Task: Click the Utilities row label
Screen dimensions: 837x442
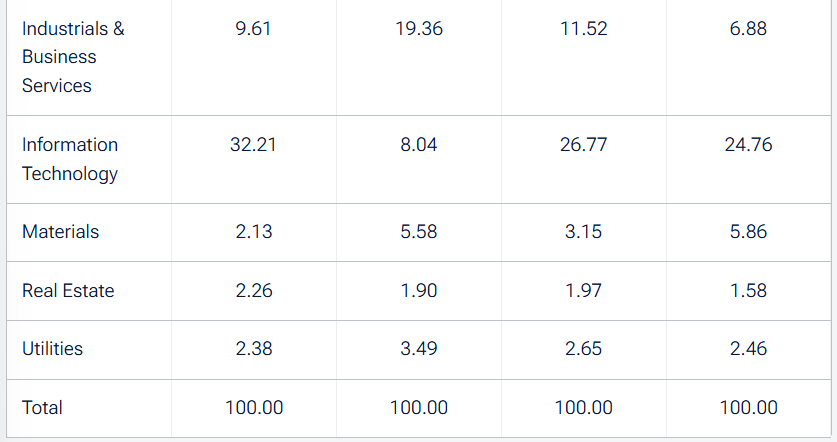Action: click(x=53, y=349)
